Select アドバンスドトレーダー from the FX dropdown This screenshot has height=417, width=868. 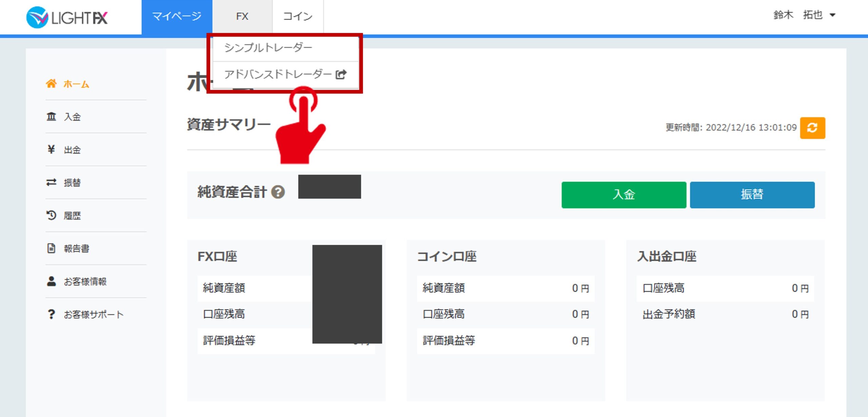(278, 74)
